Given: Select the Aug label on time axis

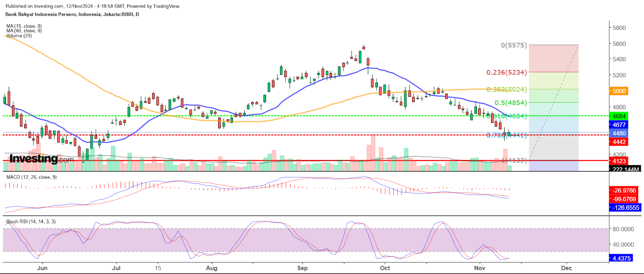Looking at the screenshot, I should tap(212, 268).
